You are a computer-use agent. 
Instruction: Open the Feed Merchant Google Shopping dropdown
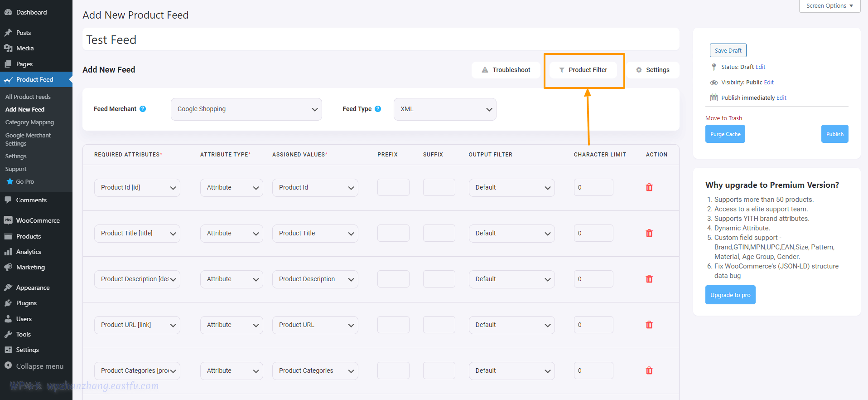click(x=246, y=109)
